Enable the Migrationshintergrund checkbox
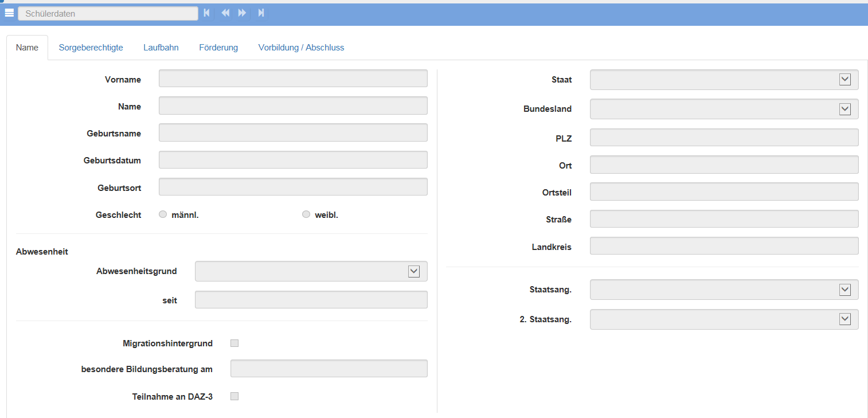The height and width of the screenshot is (418, 868). pos(234,343)
